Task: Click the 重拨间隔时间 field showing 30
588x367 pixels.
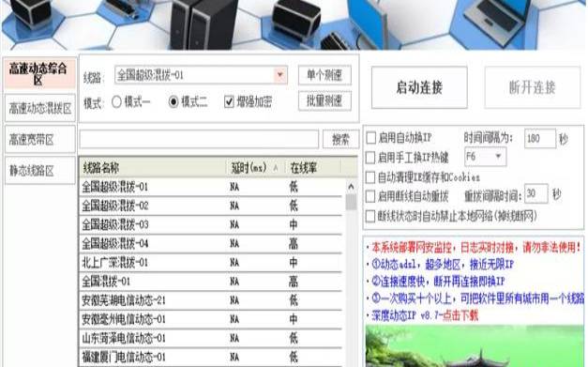Action: 536,193
